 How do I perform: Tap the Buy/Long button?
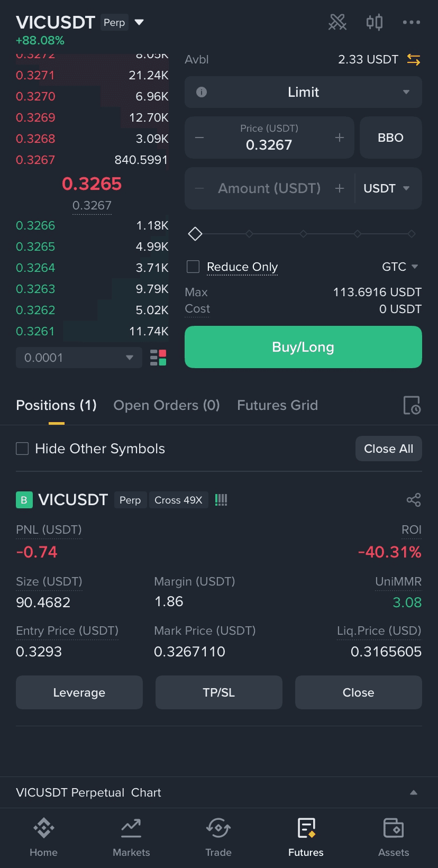coord(303,347)
